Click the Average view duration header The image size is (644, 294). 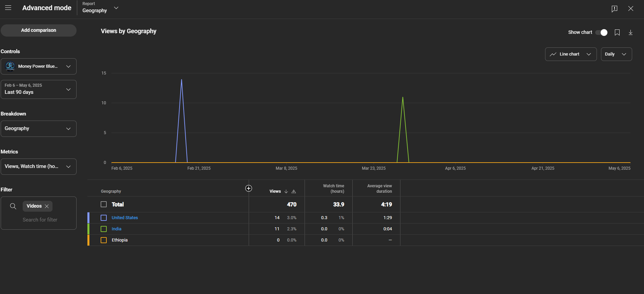[x=379, y=189]
